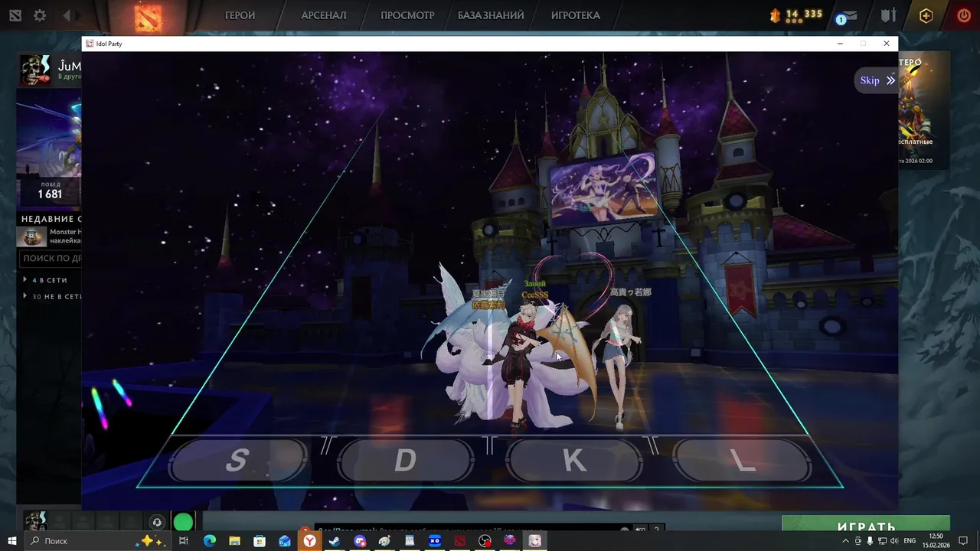Image resolution: width=980 pixels, height=551 pixels.
Task: Hit the L rhythm key pad
Action: click(x=742, y=460)
